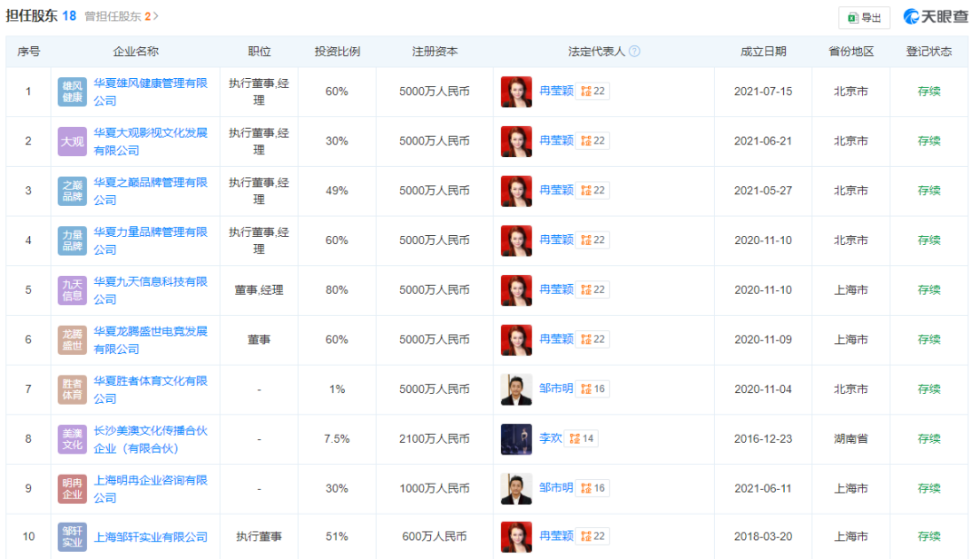Image resolution: width=980 pixels, height=559 pixels.
Task: Open 上海明冉企业咨询有限公司 company link
Action: 150,488
